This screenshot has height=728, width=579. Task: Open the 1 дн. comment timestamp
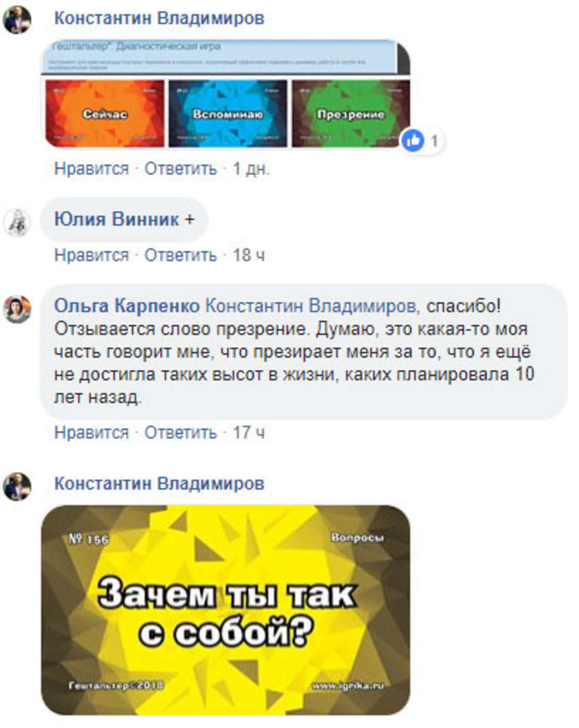251,169
